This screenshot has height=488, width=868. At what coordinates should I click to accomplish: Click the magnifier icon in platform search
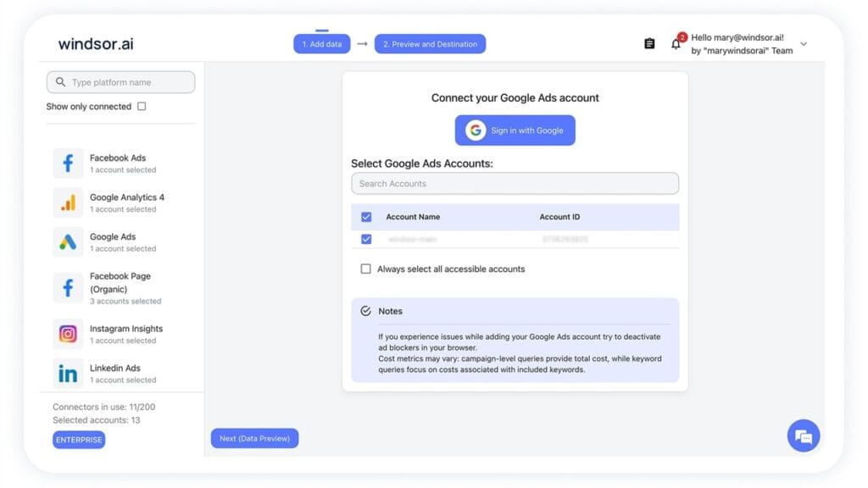tap(60, 82)
